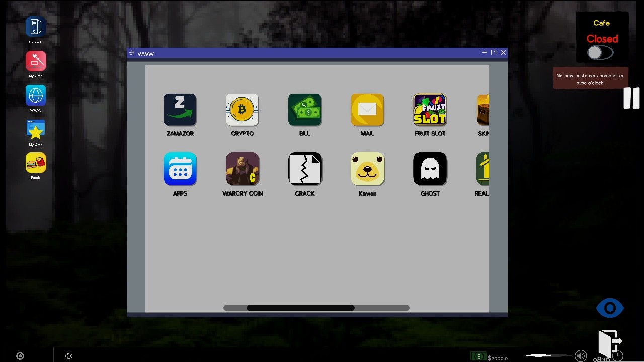Viewport: 644px width, 362px height.
Task: Open My Cafe star shortcut
Action: click(x=35, y=130)
